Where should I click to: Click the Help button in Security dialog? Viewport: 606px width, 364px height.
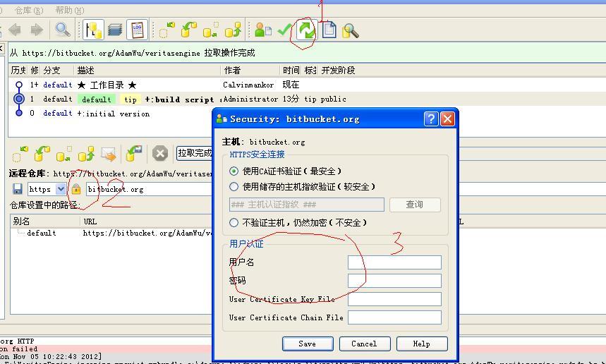[422, 344]
